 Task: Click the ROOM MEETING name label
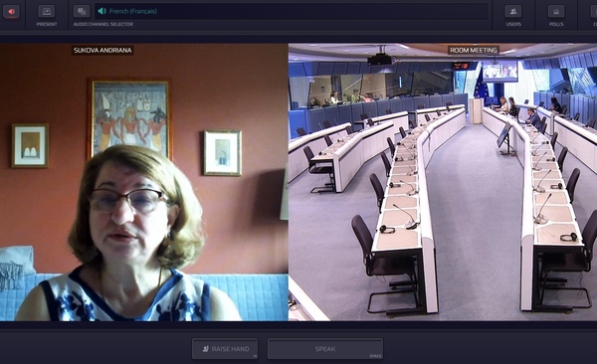[x=474, y=51]
